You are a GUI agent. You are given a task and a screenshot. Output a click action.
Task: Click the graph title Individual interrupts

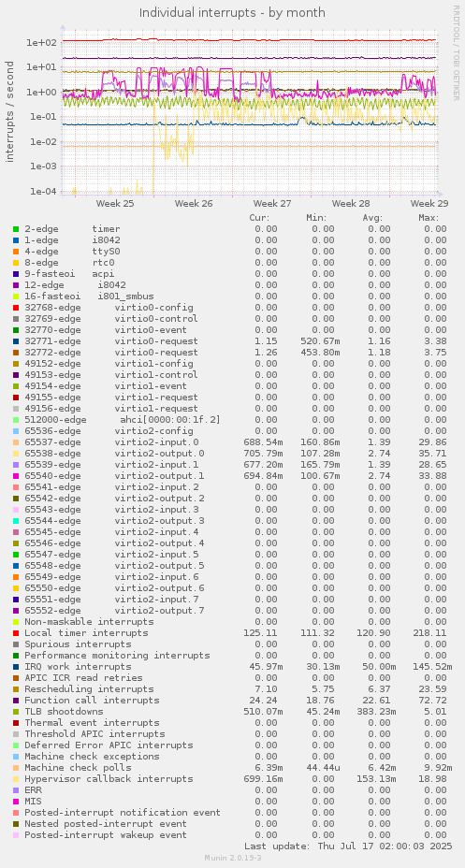(x=232, y=12)
